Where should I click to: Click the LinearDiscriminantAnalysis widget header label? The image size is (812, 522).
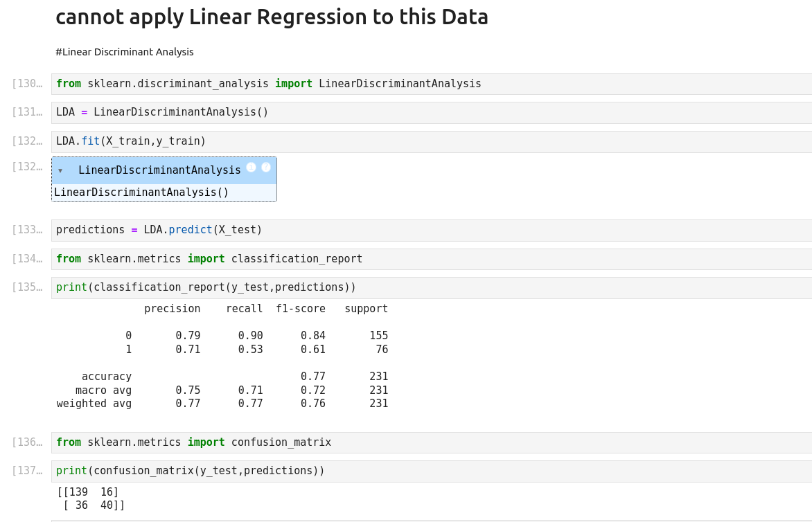tap(159, 170)
